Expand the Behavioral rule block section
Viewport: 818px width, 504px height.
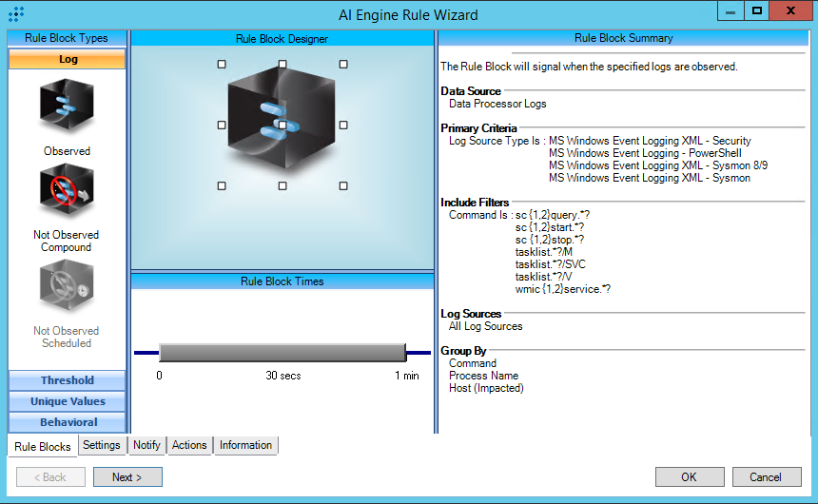coord(67,422)
